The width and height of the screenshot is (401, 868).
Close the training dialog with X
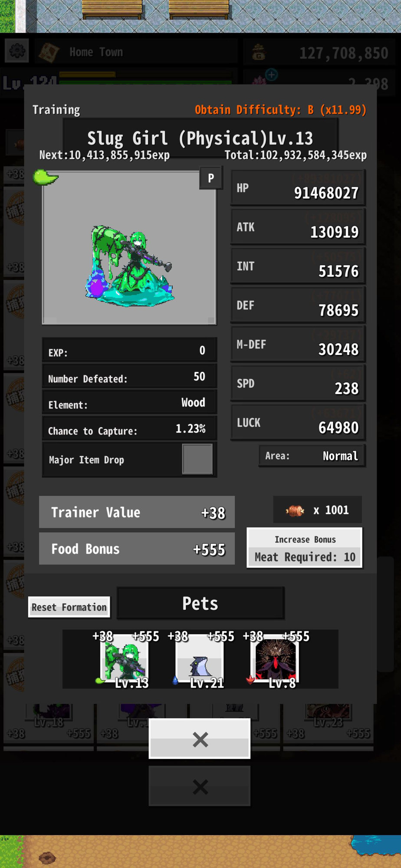tap(200, 739)
